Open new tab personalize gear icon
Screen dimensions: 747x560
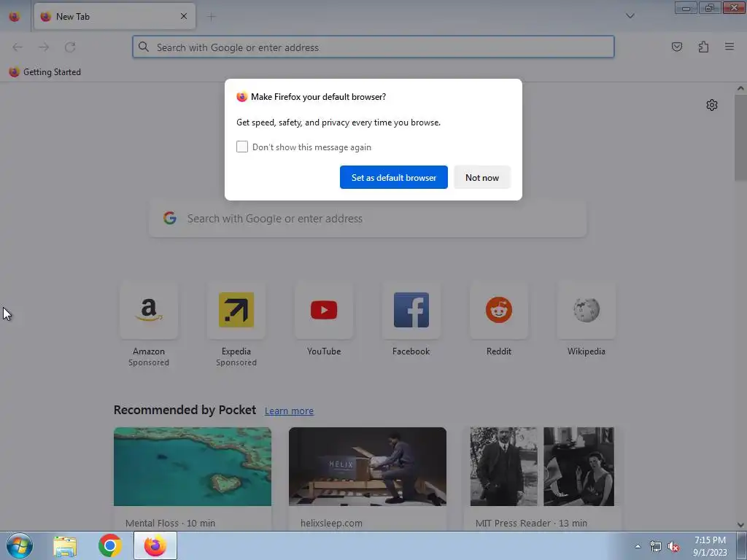[712, 105]
